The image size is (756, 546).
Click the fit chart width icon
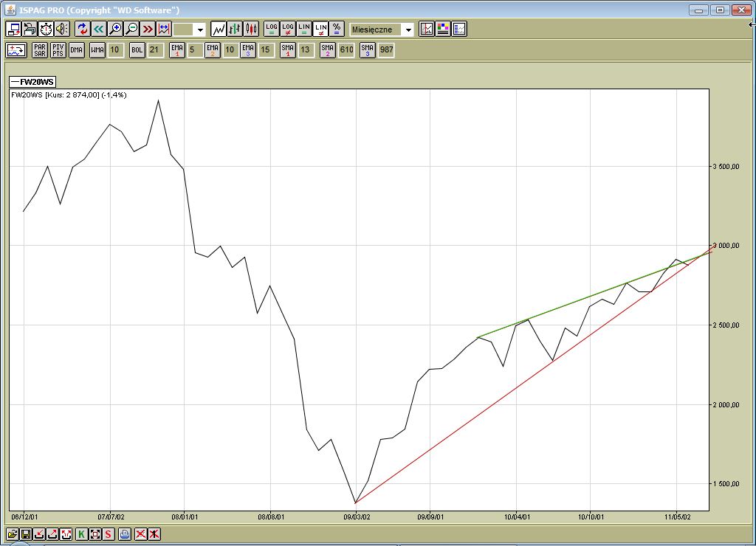click(x=164, y=29)
